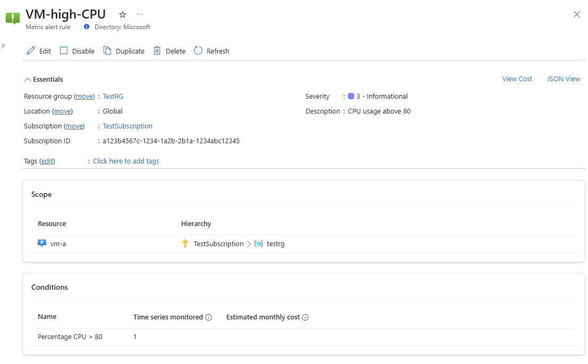Expand the left sidebar chevron

coord(3,46)
